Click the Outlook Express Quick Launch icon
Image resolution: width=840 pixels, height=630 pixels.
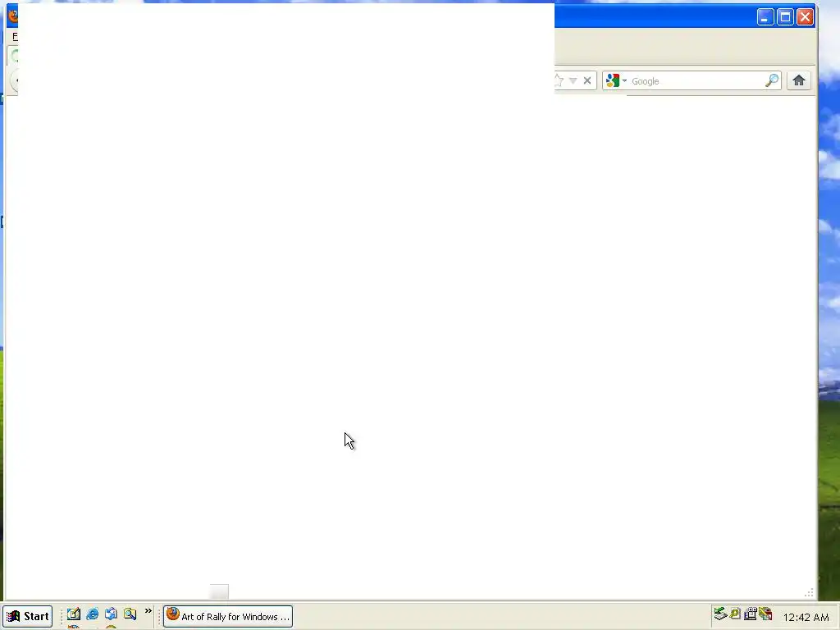click(x=111, y=614)
